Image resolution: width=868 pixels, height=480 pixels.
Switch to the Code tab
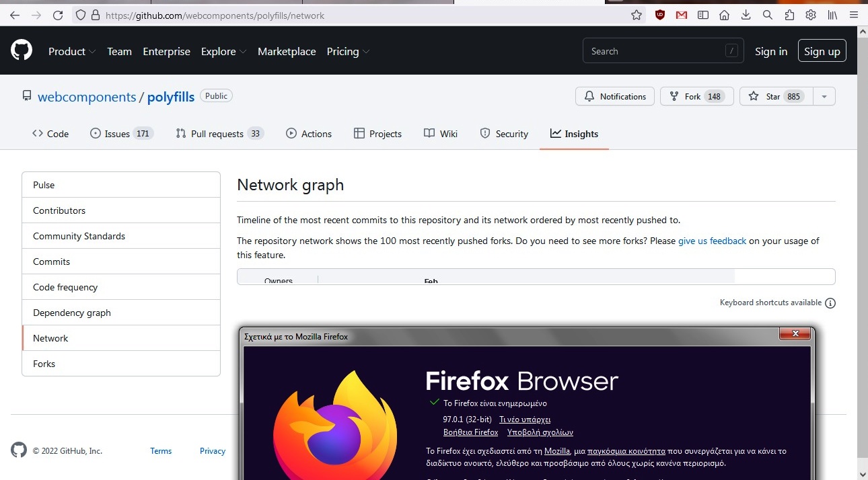coord(50,134)
